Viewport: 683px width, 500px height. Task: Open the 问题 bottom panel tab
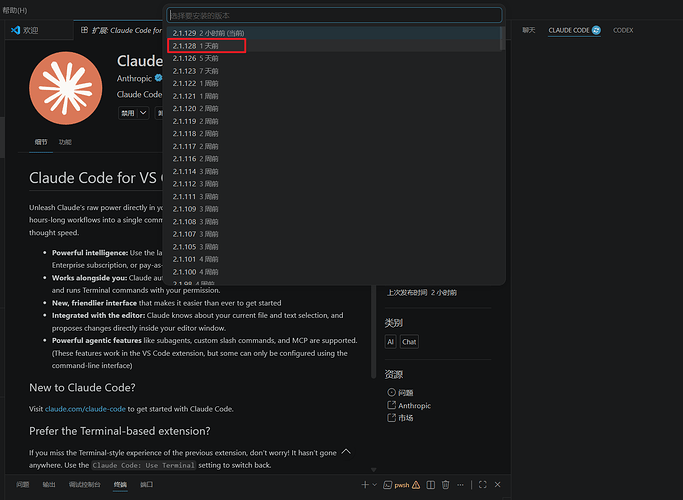(x=23, y=484)
